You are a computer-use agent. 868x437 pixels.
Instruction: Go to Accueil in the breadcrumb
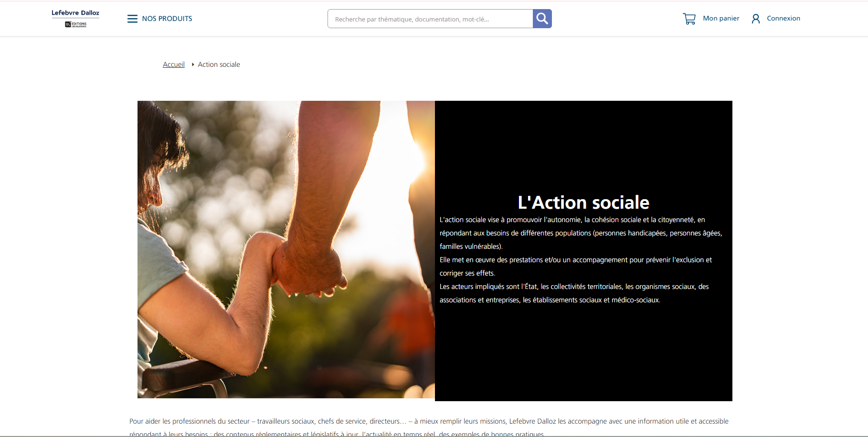[x=174, y=64]
